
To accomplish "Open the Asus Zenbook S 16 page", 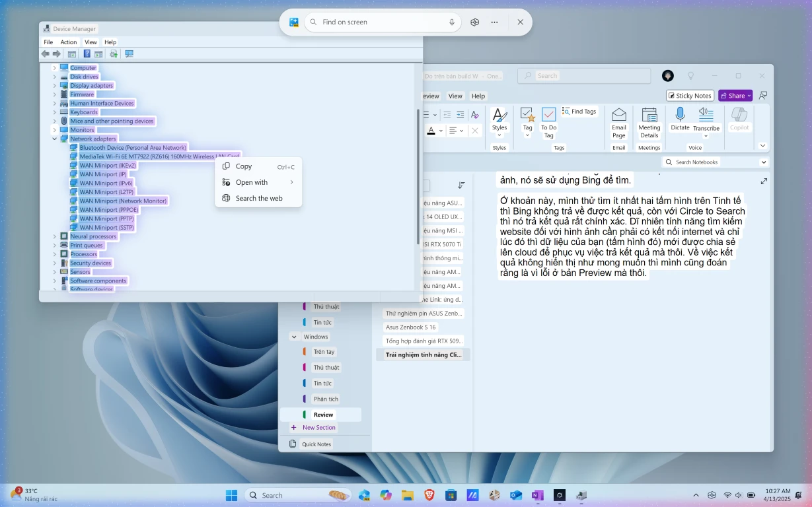I will tap(411, 327).
